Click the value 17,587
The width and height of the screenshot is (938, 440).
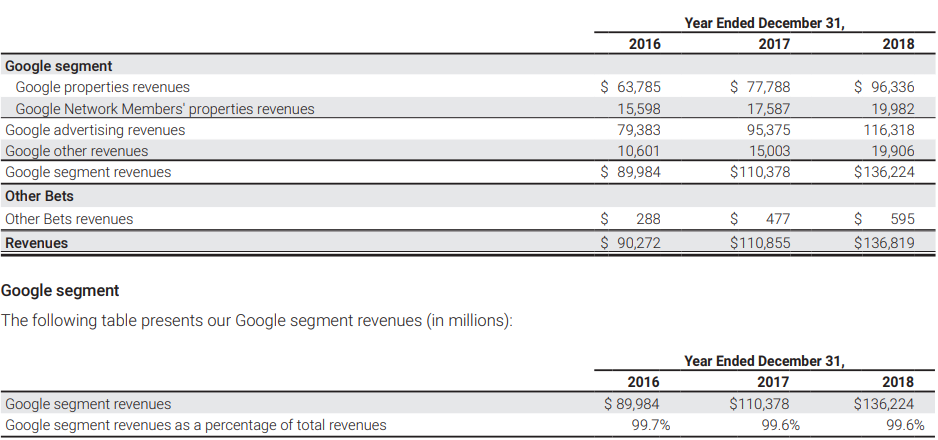point(768,109)
